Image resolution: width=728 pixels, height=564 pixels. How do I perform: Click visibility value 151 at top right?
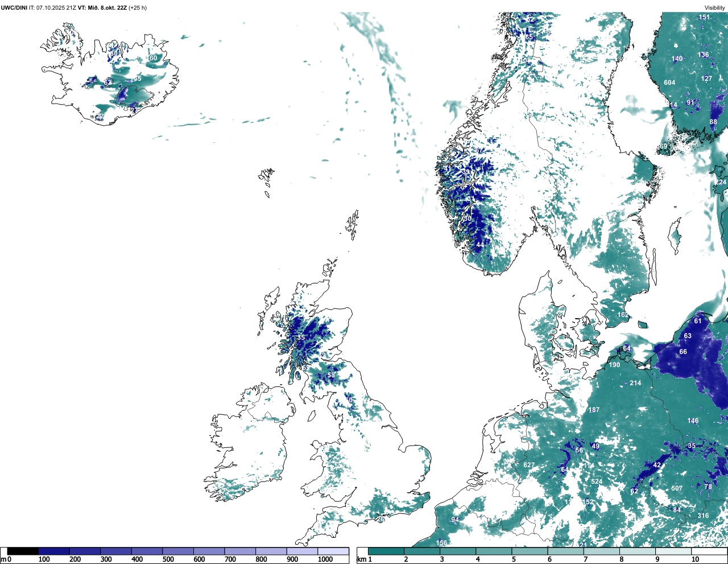pyautogui.click(x=704, y=17)
